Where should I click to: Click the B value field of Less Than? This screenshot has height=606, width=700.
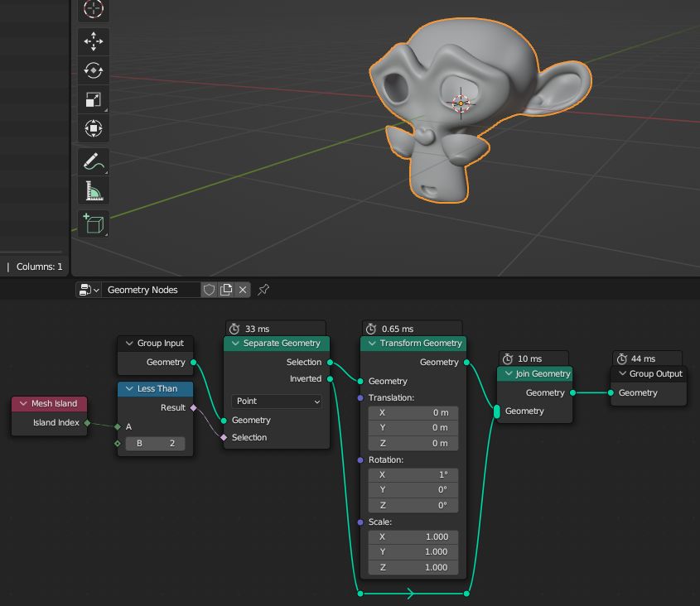[155, 444]
